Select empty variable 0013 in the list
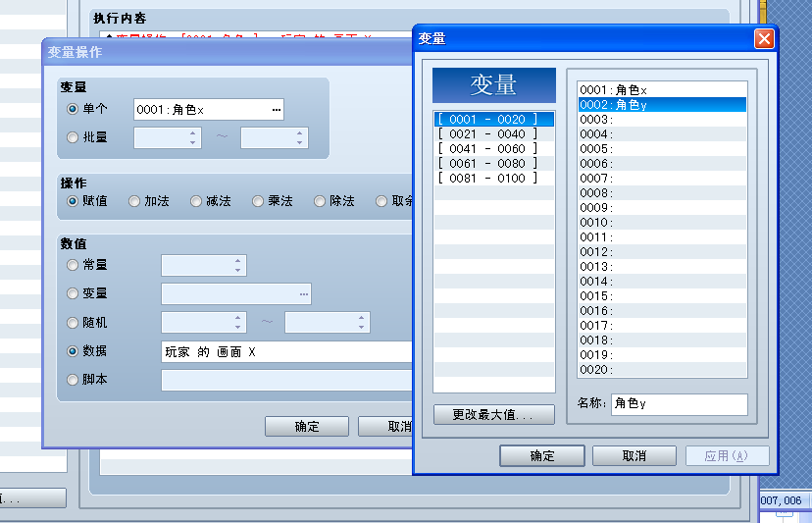Viewport: 812px width, 523px height. (662, 267)
